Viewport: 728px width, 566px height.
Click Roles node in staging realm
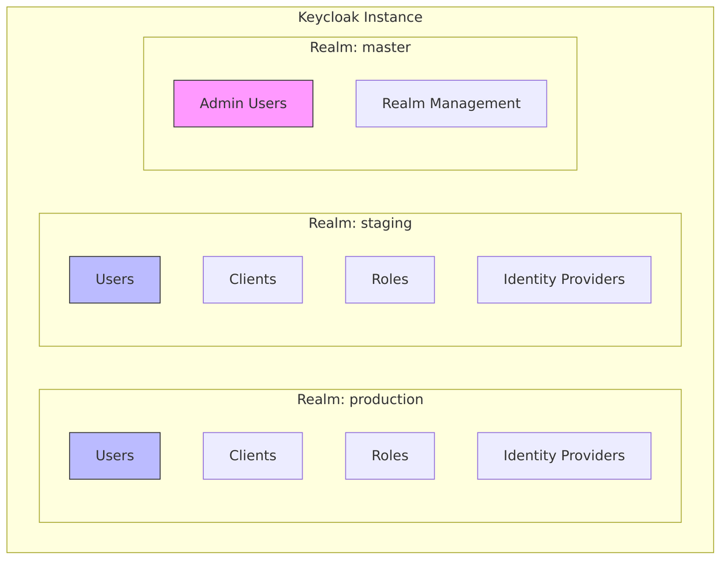coord(389,280)
